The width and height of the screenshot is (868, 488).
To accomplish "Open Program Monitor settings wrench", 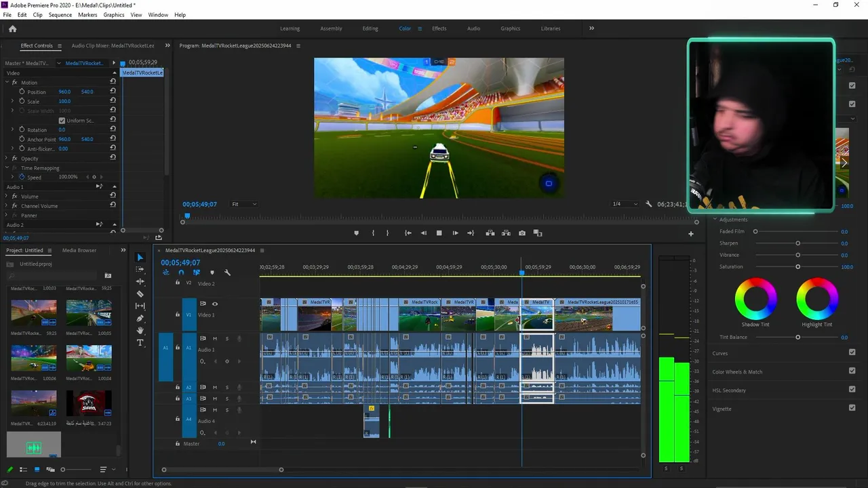I will [x=649, y=204].
